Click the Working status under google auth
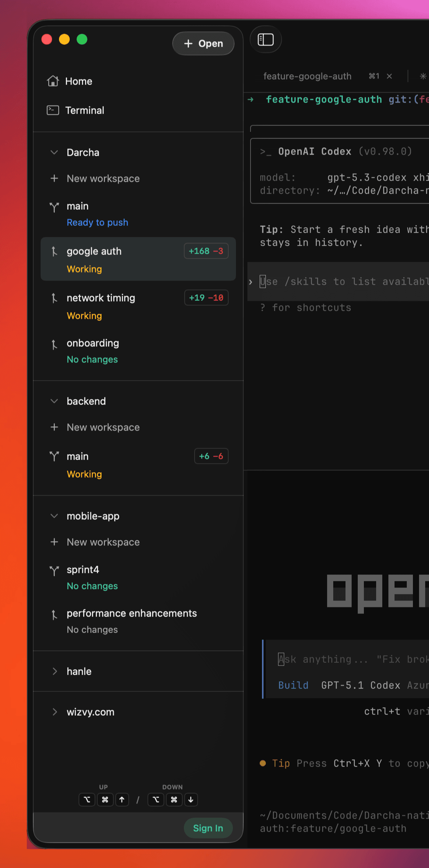This screenshot has width=429, height=868. [x=84, y=269]
